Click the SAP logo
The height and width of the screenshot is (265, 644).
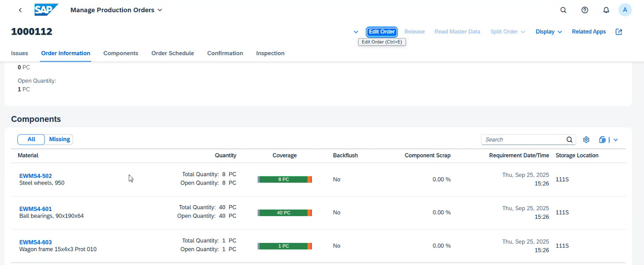click(x=46, y=10)
